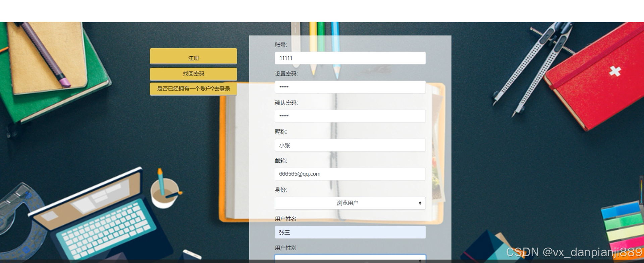The width and height of the screenshot is (644, 263).
Task: Open the 身份 dropdown showing 浏览用户
Action: coord(350,203)
